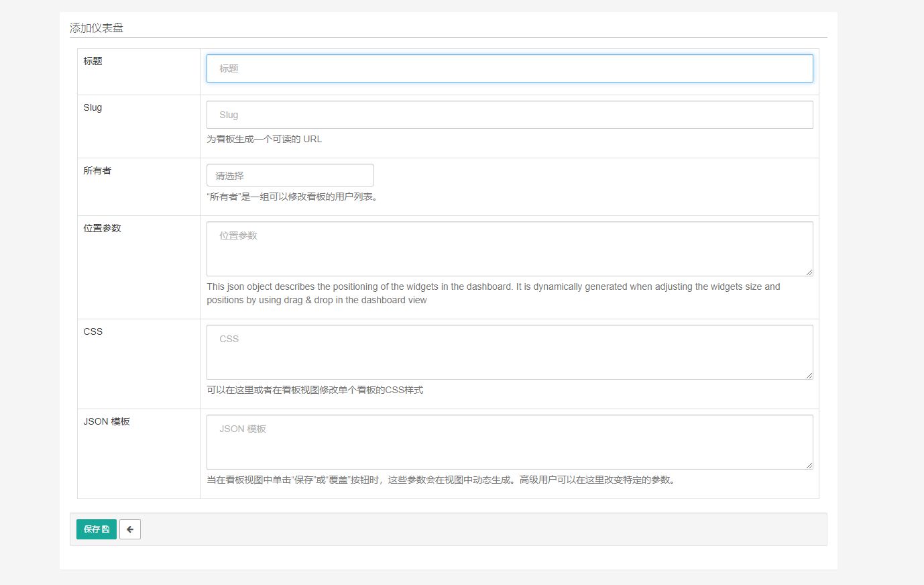Image resolution: width=924 pixels, height=585 pixels.
Task: Click the JSON 模板 field label
Action: point(106,421)
